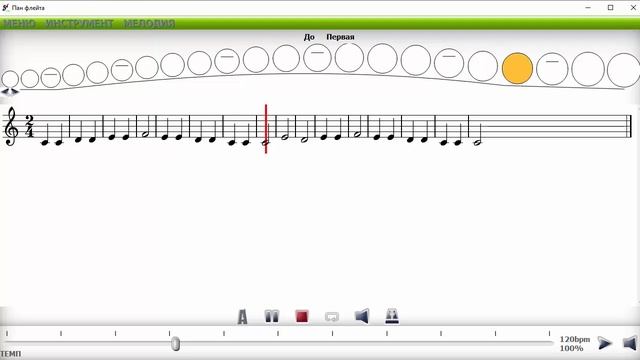This screenshot has width=640, height=360.
Task: Click the smallest pipe at the flute's left end
Action: (10, 79)
